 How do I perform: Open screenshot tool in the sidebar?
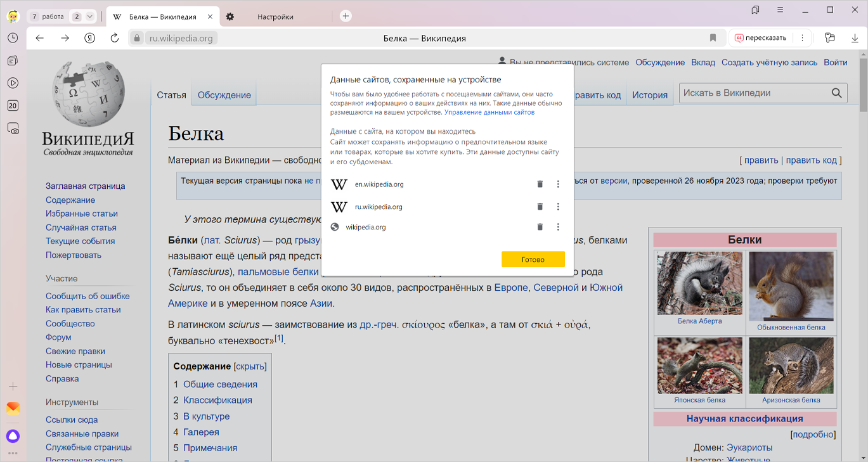click(13, 128)
